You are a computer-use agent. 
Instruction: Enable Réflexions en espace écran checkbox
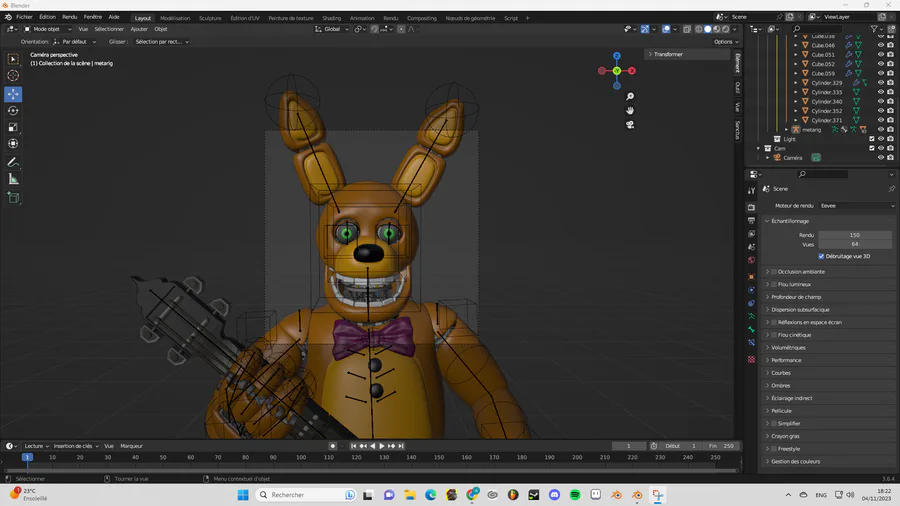click(x=774, y=322)
